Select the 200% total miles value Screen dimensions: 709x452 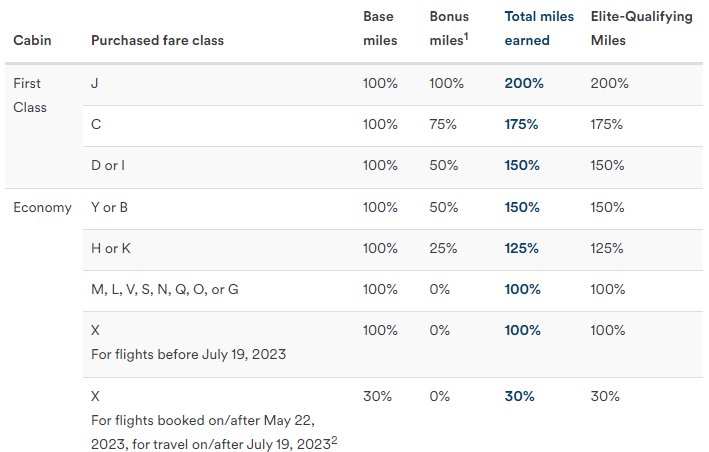(524, 84)
